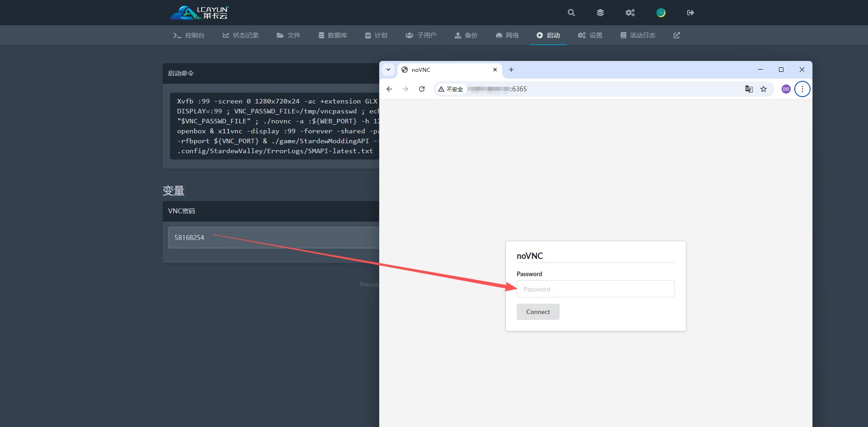Viewport: 868px width, 427px height.
Task: Switch to the 控制台 console tab
Action: click(189, 35)
